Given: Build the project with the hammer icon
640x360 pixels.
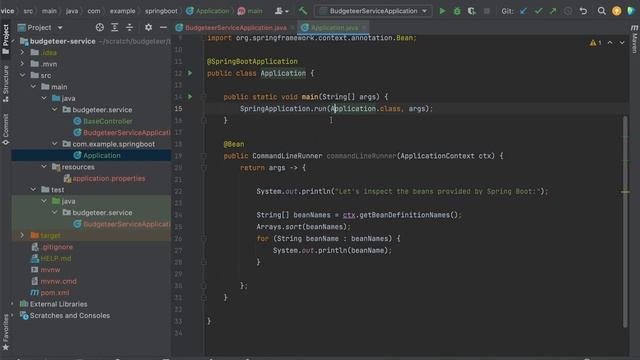Looking at the screenshot, I should tap(303, 11).
